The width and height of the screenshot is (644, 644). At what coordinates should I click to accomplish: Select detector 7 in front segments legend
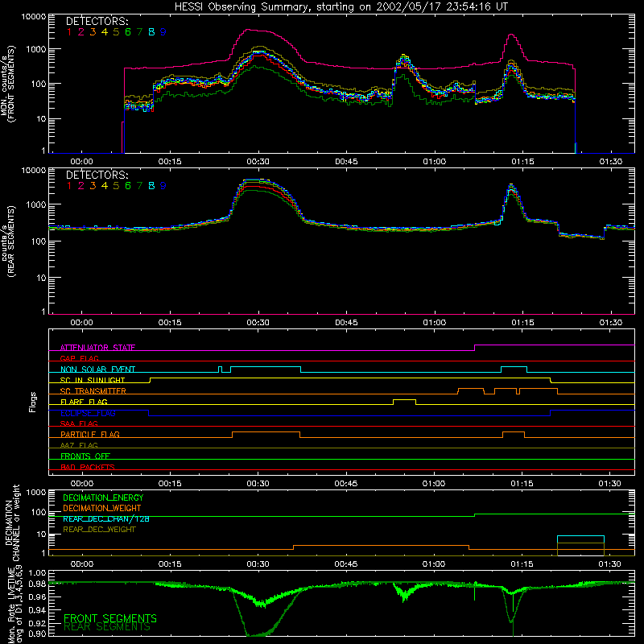point(139,32)
